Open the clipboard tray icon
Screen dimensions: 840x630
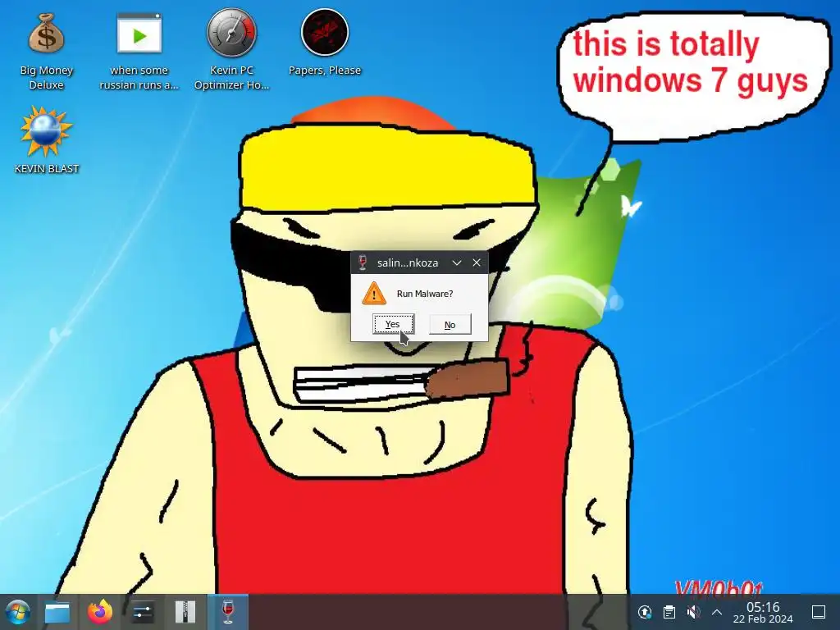669,612
